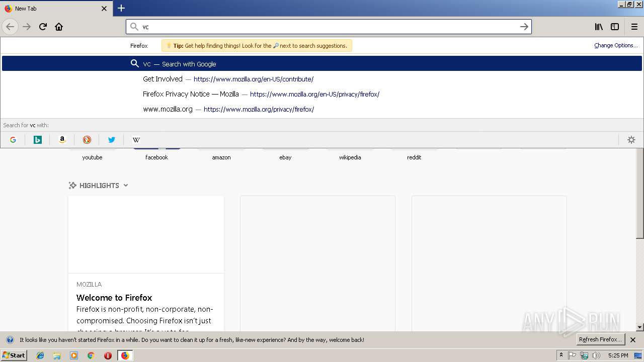Choose 'vc — Search with Google' suggestion
The height and width of the screenshot is (362, 644).
pyautogui.click(x=322, y=64)
